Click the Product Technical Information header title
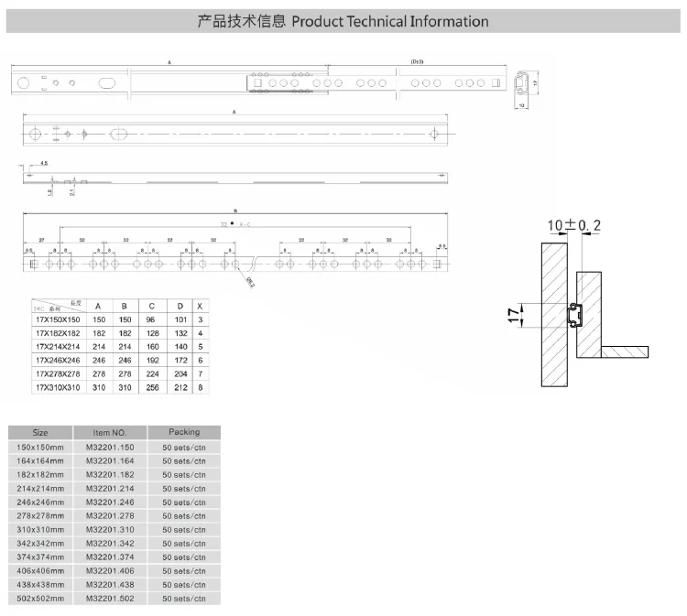Viewport: 687px width, 616px height. click(343, 21)
